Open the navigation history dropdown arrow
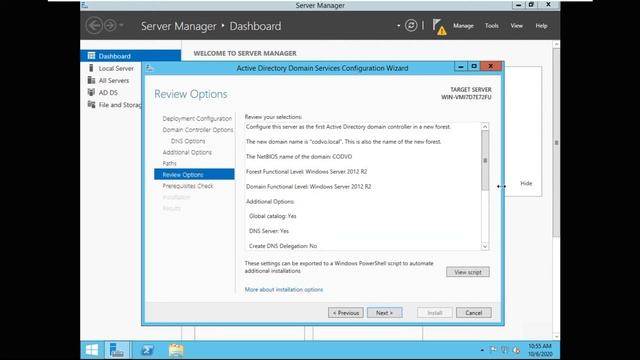Image resolution: width=640 pixels, height=360 pixels. pyautogui.click(x=121, y=26)
